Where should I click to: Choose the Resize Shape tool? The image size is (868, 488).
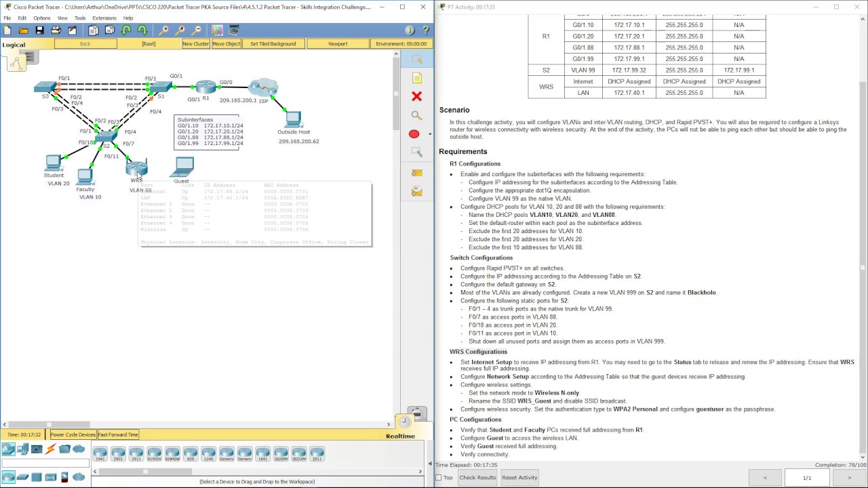(416, 153)
